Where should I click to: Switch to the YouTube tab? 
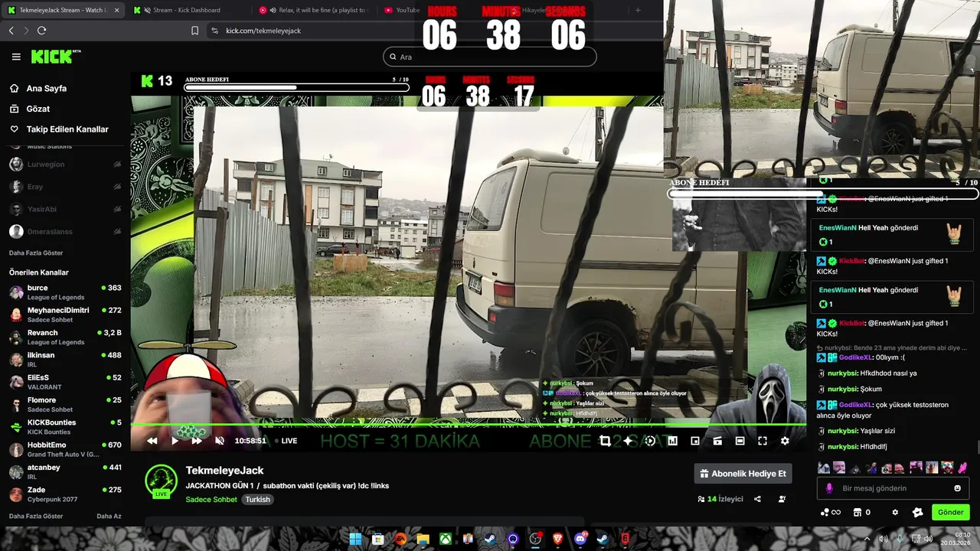click(x=401, y=10)
